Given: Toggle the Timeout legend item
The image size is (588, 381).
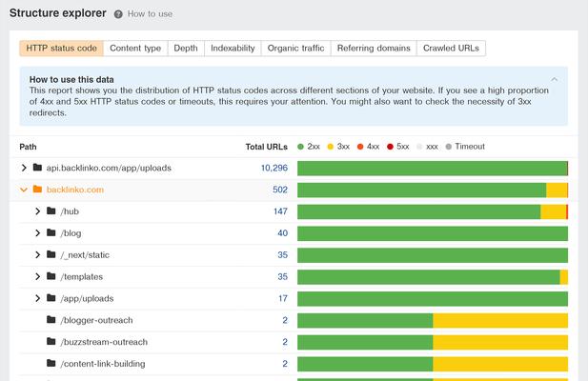Looking at the screenshot, I should (465, 147).
